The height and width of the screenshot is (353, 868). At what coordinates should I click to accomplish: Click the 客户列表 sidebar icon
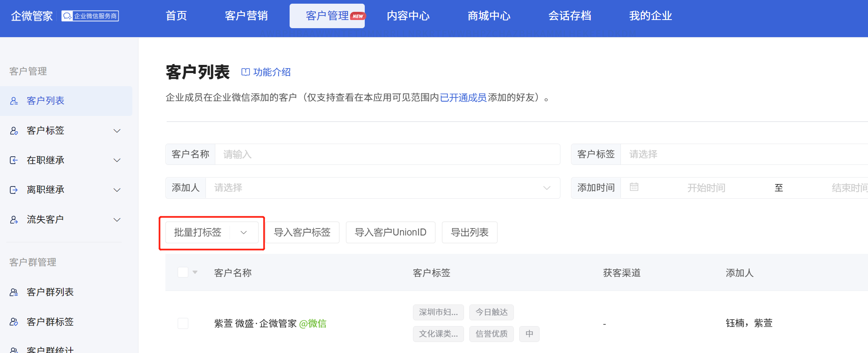(x=14, y=101)
